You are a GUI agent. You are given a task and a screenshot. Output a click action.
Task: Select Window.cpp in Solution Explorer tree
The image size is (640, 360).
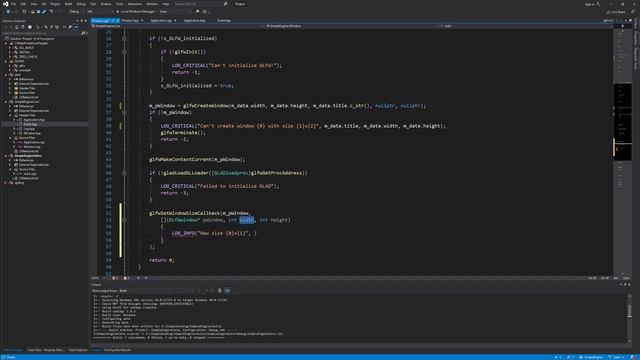pyautogui.click(x=31, y=147)
